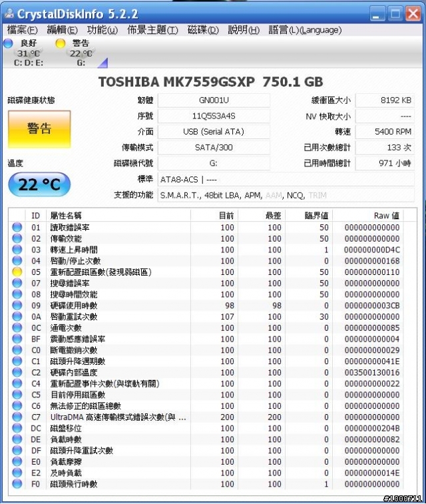Click the serial number field 11Q5S3A4S
426x504 pixels.
click(x=214, y=116)
